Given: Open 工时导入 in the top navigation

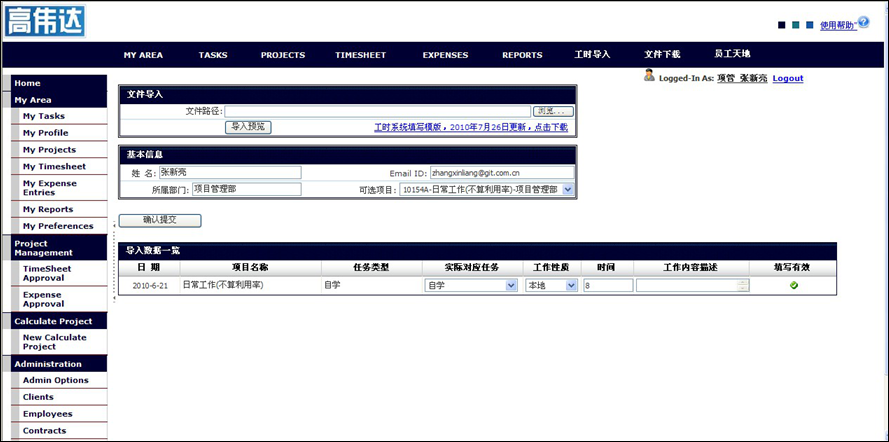Looking at the screenshot, I should [x=592, y=55].
